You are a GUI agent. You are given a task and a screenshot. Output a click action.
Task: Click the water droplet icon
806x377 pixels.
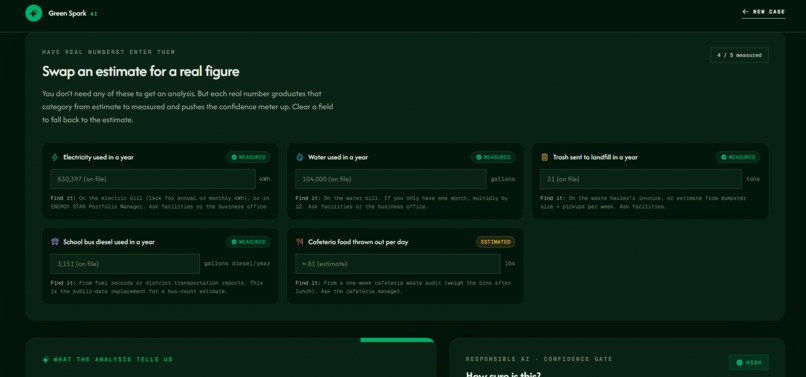pos(300,157)
